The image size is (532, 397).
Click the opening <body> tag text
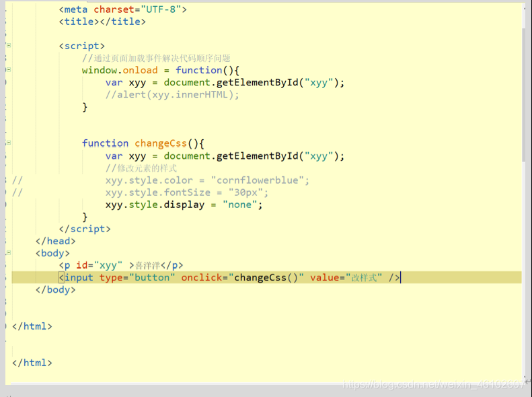tap(52, 254)
